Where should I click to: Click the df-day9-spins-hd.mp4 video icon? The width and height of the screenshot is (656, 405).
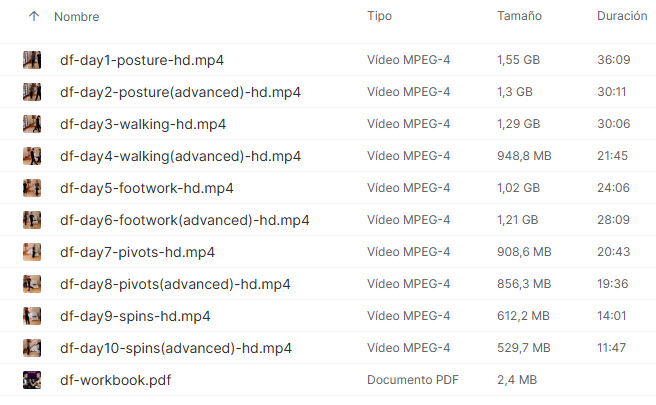(32, 316)
